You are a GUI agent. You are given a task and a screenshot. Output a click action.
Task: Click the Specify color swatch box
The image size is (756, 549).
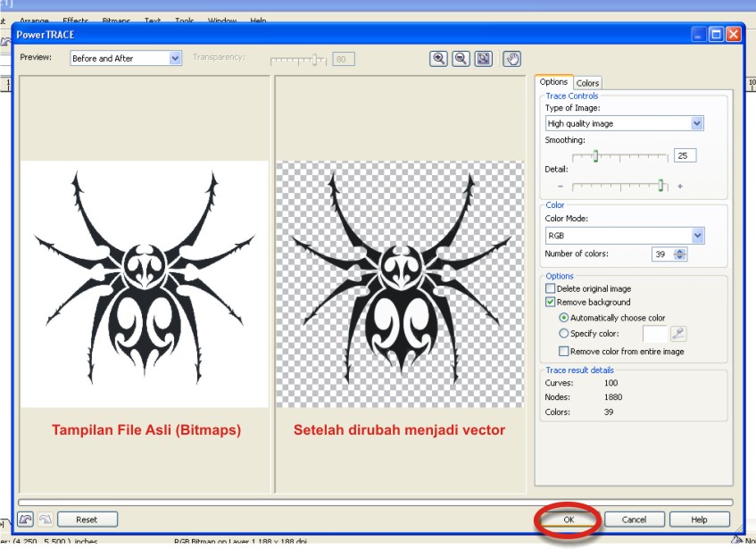pos(655,334)
